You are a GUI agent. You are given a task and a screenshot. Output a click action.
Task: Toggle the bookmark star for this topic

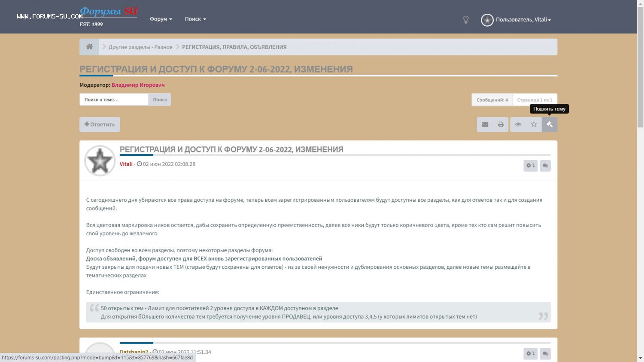[534, 125]
